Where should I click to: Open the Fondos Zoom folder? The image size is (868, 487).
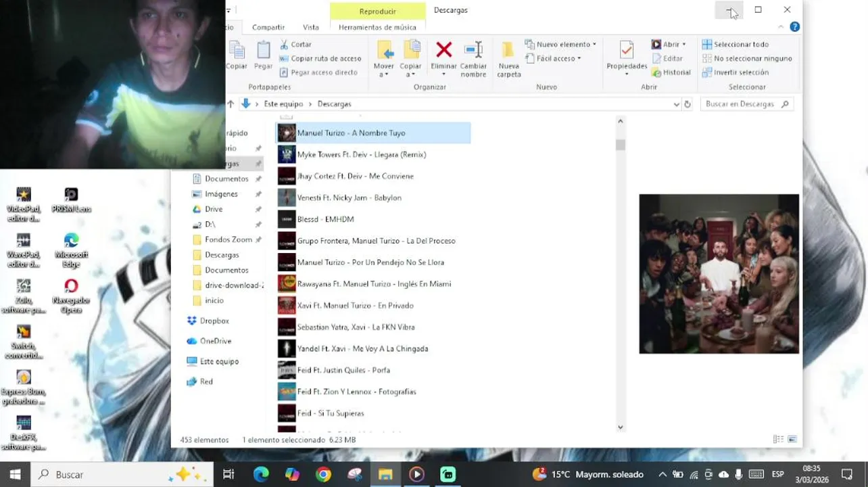228,239
